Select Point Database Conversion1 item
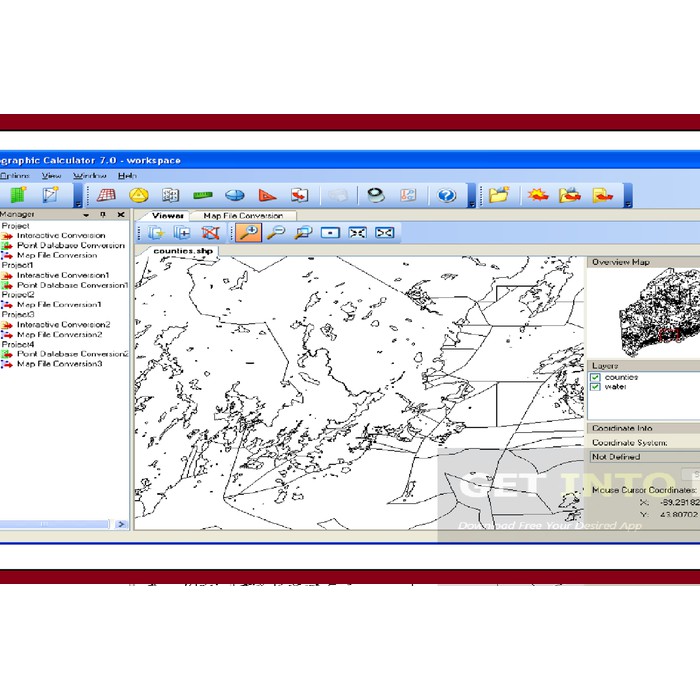Viewport: 700px width, 700px height. (73, 285)
